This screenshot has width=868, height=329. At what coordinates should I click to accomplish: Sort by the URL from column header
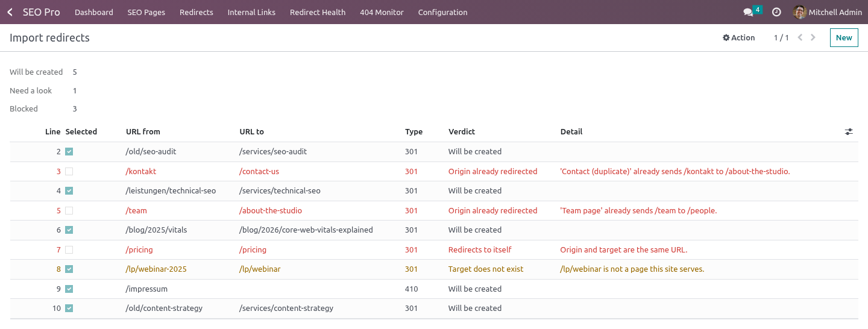(143, 131)
